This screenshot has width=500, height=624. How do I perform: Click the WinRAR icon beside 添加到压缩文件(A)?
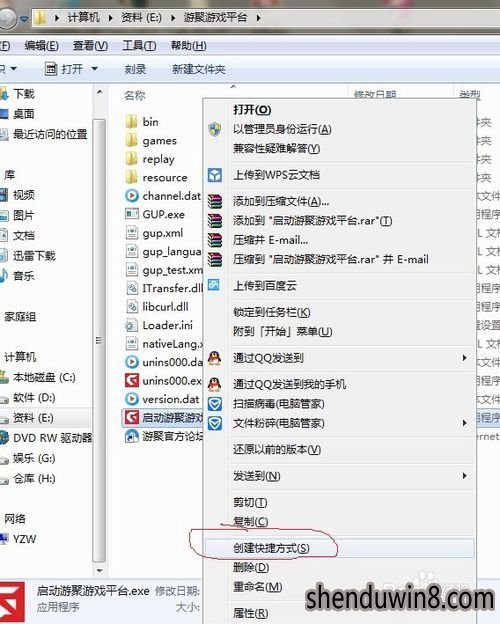pos(215,201)
